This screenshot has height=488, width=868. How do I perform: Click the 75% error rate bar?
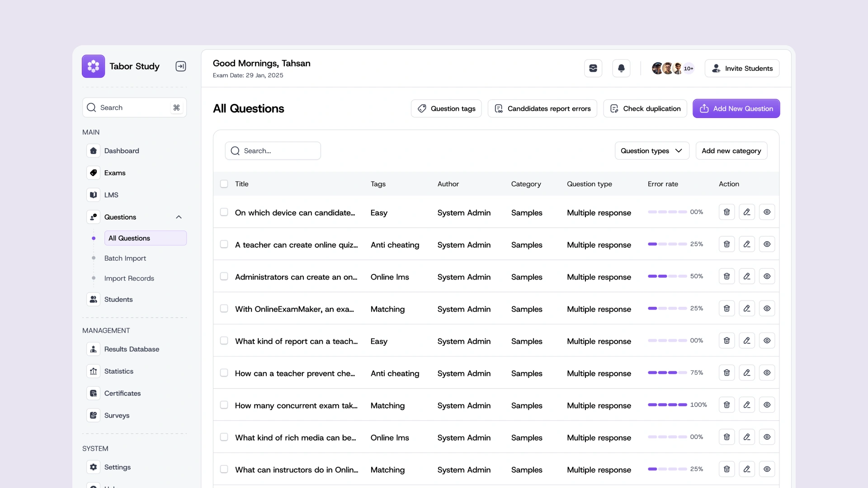[667, 373]
